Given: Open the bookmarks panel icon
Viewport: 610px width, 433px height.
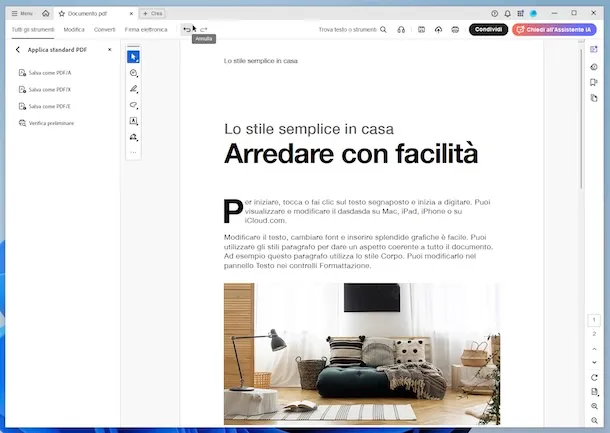Looking at the screenshot, I should coord(594,82).
